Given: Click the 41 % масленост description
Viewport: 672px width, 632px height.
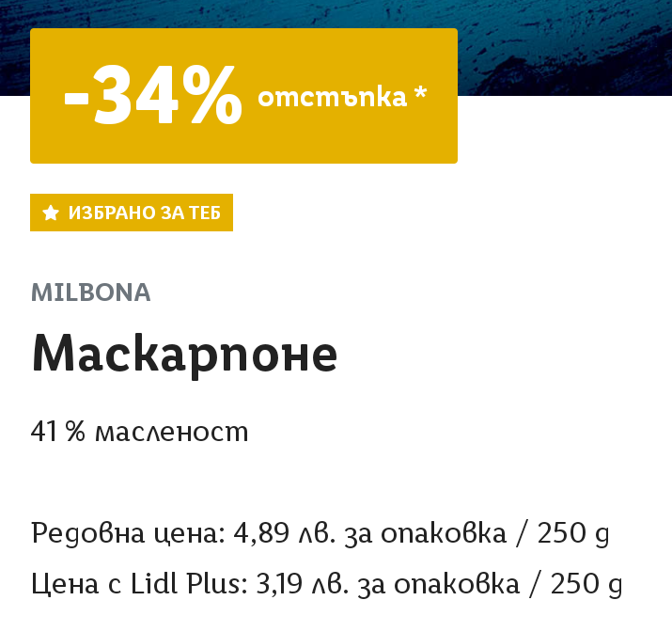Looking at the screenshot, I should pyautogui.click(x=139, y=432).
